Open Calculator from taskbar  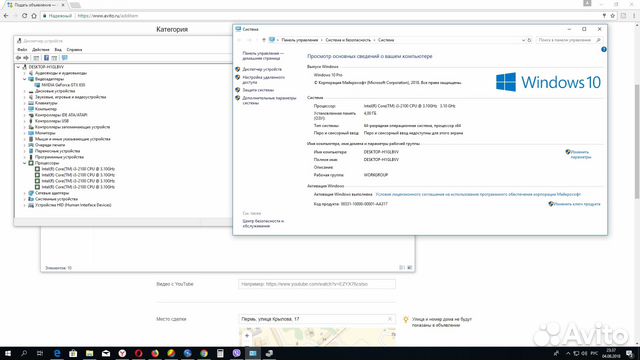220,353
